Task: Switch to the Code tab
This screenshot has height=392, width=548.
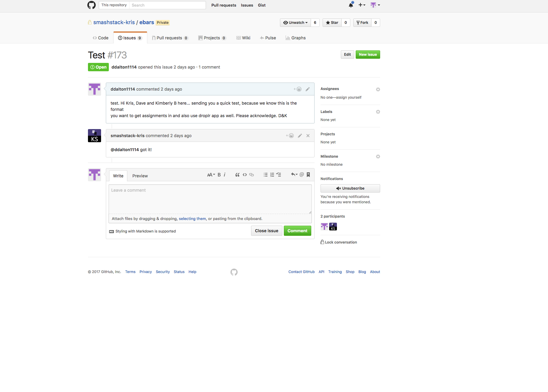Action: (100, 38)
